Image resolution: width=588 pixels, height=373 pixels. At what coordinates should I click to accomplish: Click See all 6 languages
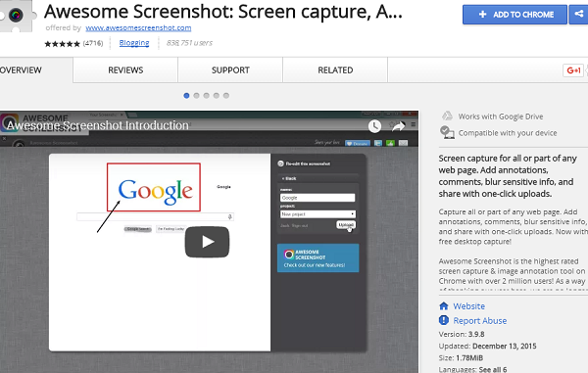coord(492,370)
